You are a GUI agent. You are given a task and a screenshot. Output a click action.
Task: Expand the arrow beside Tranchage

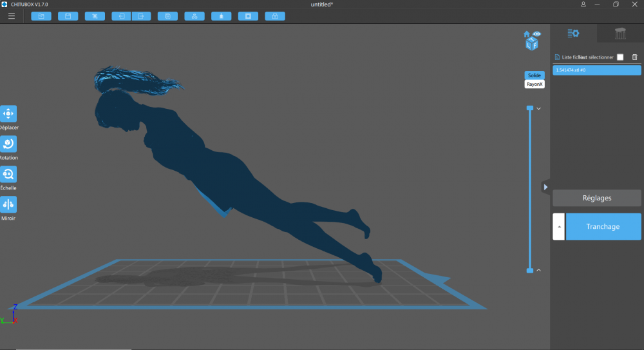point(558,227)
